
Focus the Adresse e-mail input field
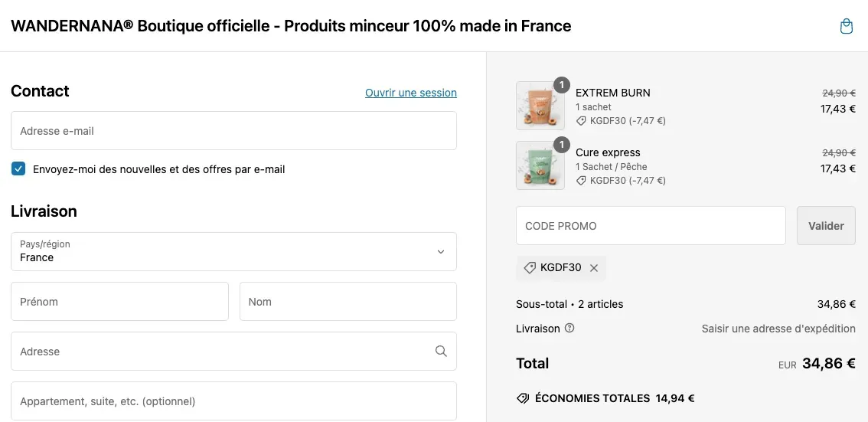pos(233,131)
